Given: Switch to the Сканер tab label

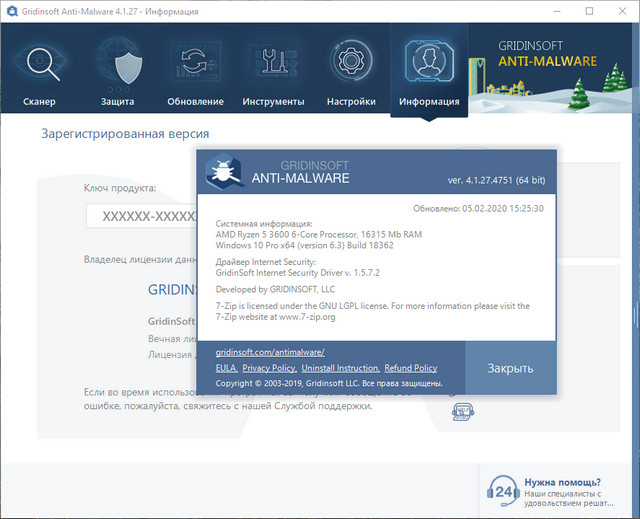Looking at the screenshot, I should click(x=40, y=101).
